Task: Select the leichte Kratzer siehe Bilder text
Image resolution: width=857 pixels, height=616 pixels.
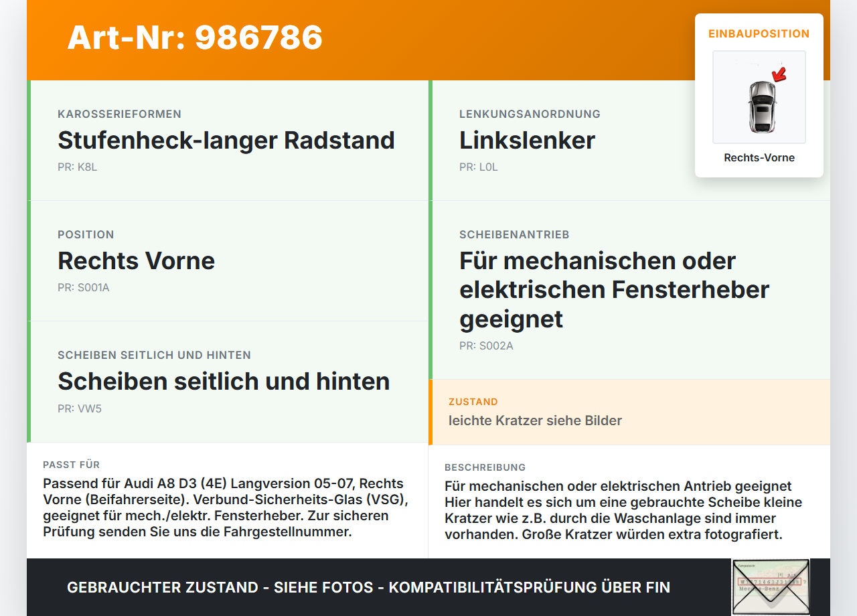Action: (x=535, y=420)
